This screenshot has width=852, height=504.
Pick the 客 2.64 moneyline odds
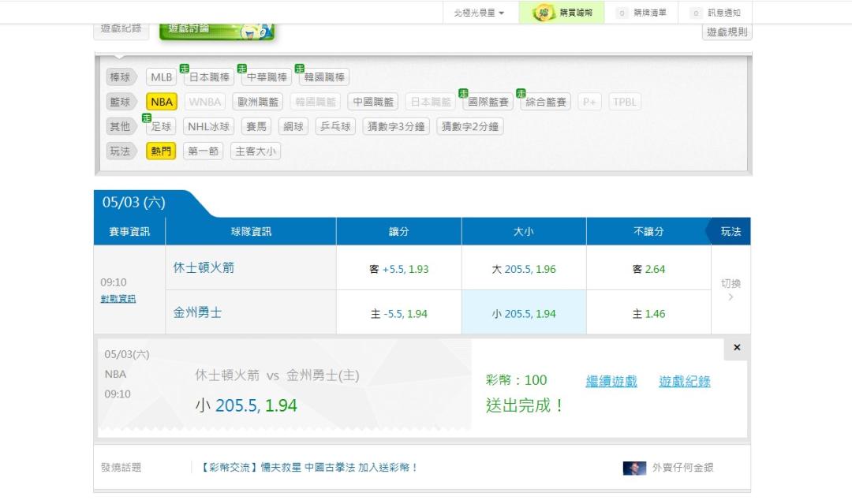pos(648,269)
